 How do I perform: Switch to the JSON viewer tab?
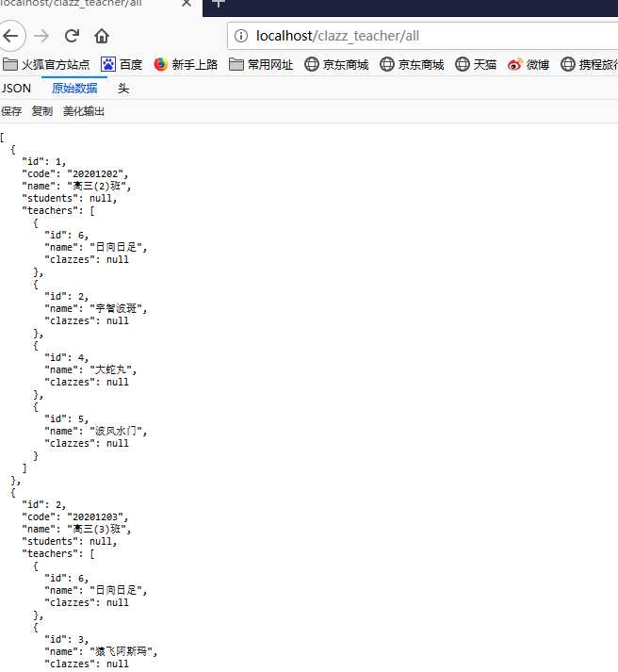16,89
